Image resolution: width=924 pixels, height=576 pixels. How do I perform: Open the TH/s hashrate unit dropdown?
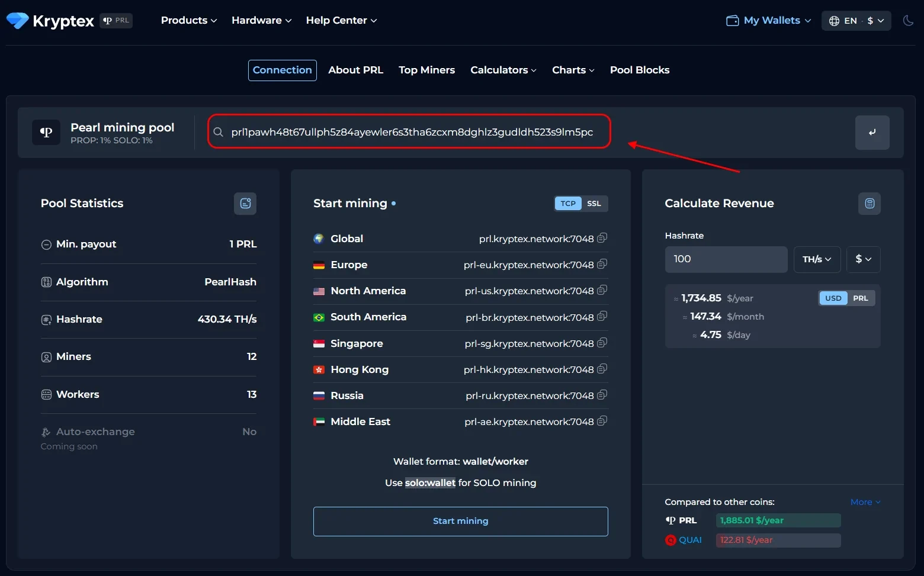coord(817,259)
